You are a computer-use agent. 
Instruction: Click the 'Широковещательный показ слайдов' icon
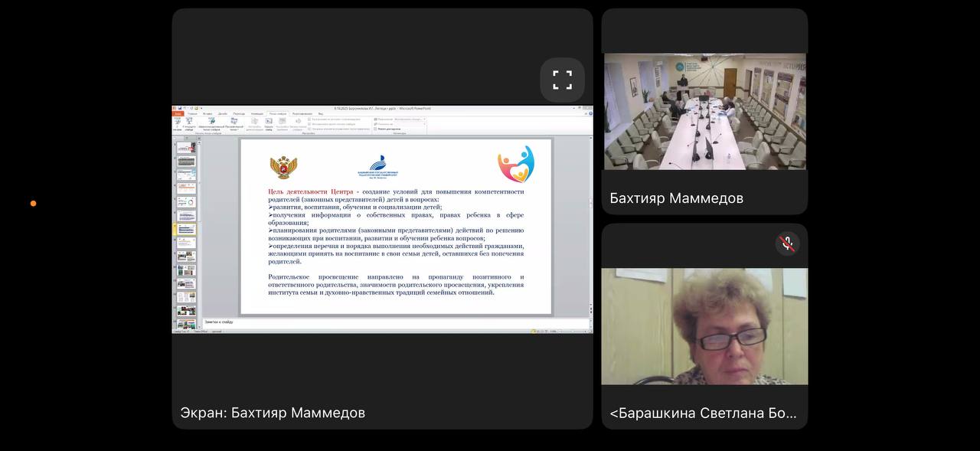point(210,122)
